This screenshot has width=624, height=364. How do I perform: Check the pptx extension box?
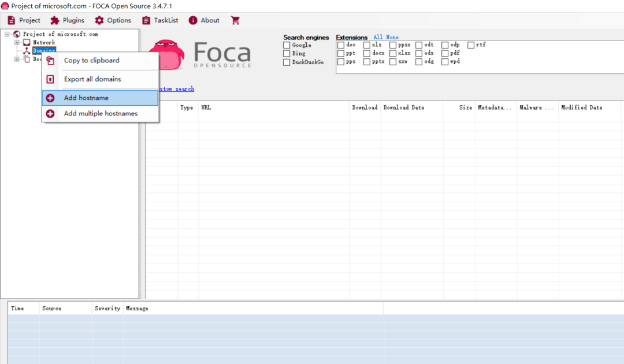coord(367,62)
